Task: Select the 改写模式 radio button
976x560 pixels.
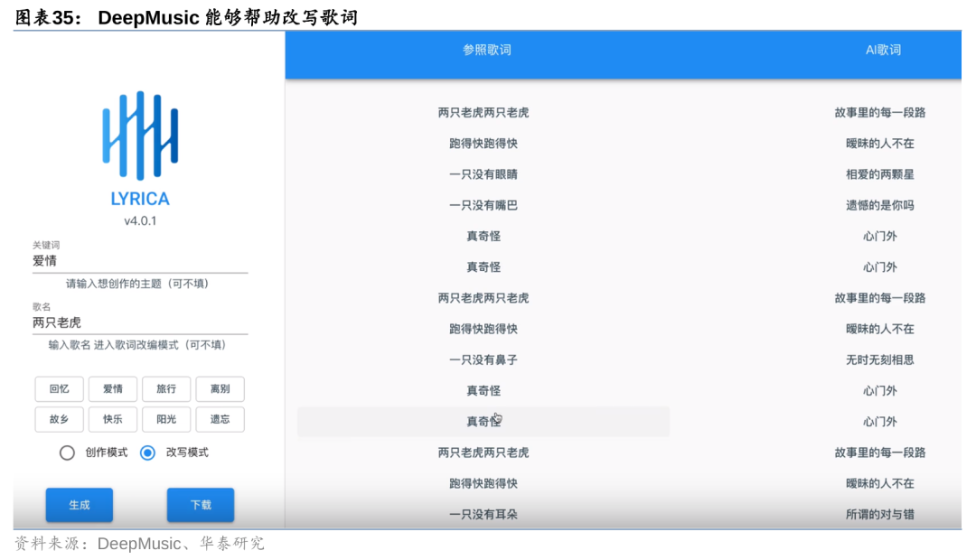Action: click(x=147, y=453)
